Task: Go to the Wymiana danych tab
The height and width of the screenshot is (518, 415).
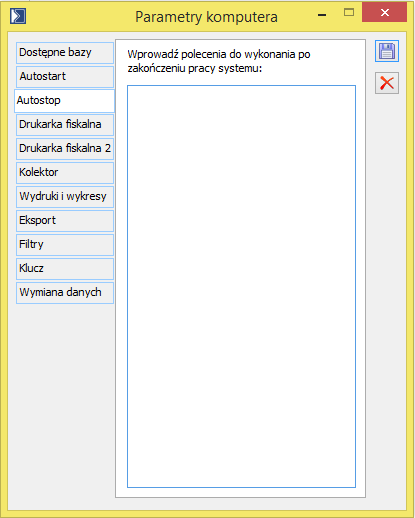Action: click(65, 293)
